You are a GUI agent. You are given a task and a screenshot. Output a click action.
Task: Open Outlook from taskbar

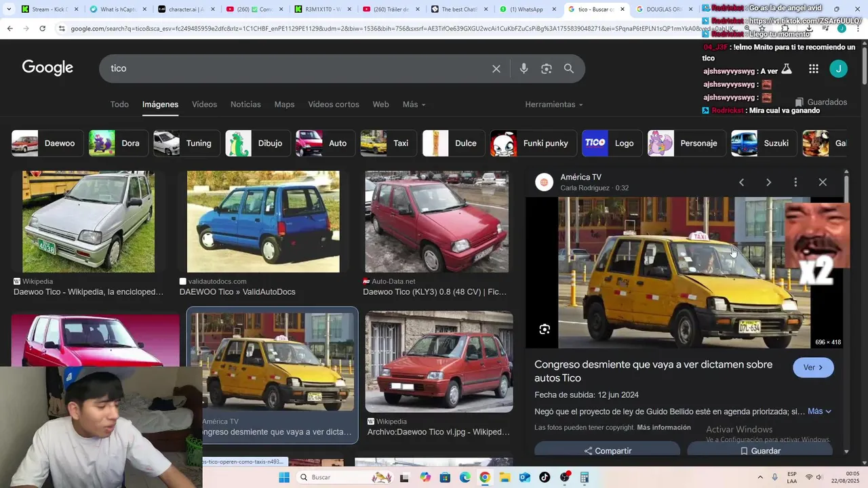[x=524, y=477]
